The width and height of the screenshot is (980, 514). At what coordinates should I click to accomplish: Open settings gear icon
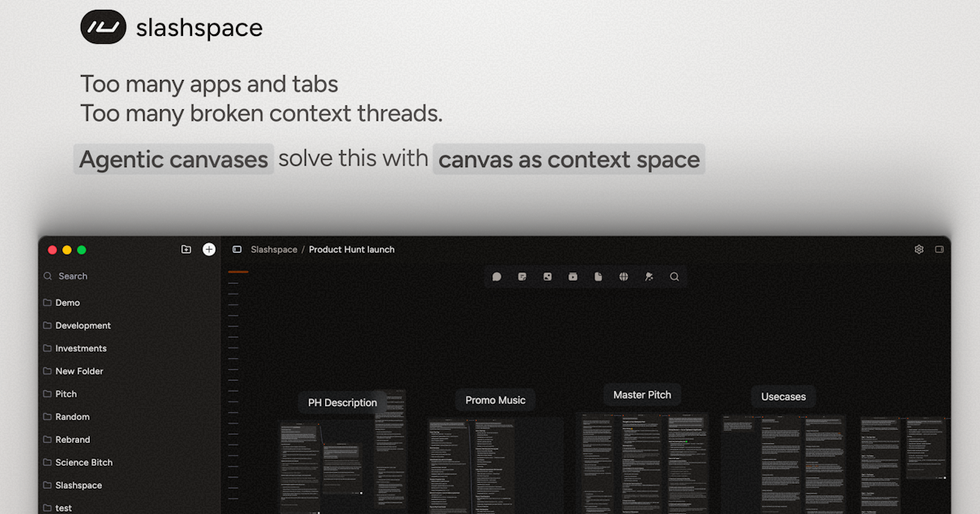919,250
